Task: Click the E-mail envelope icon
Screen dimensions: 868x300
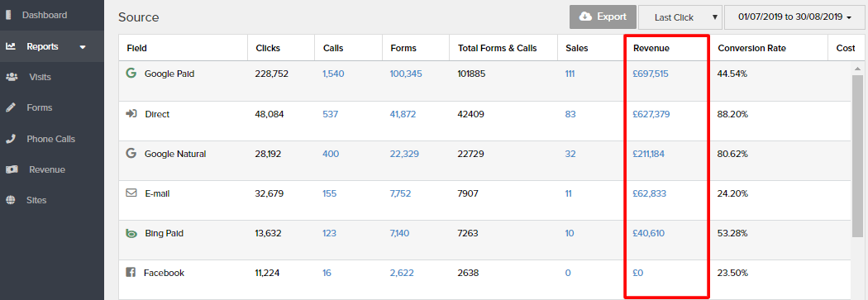Action: 131,193
